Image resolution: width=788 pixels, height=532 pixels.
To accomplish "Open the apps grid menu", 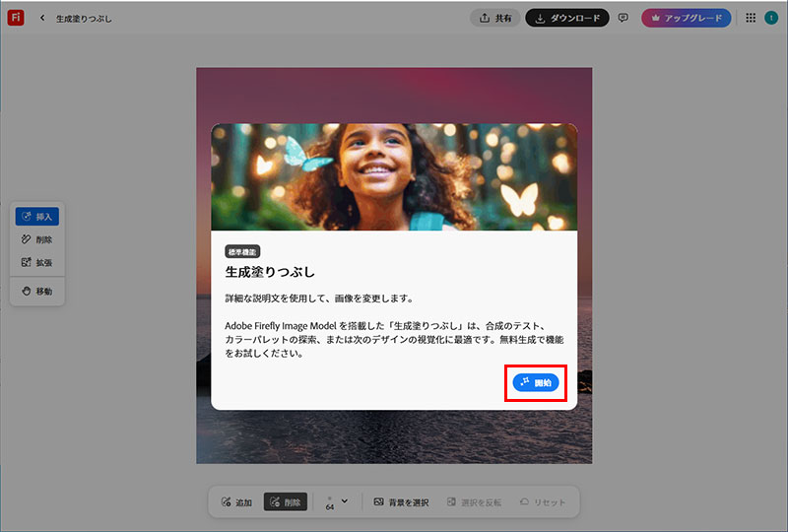I will coord(751,18).
